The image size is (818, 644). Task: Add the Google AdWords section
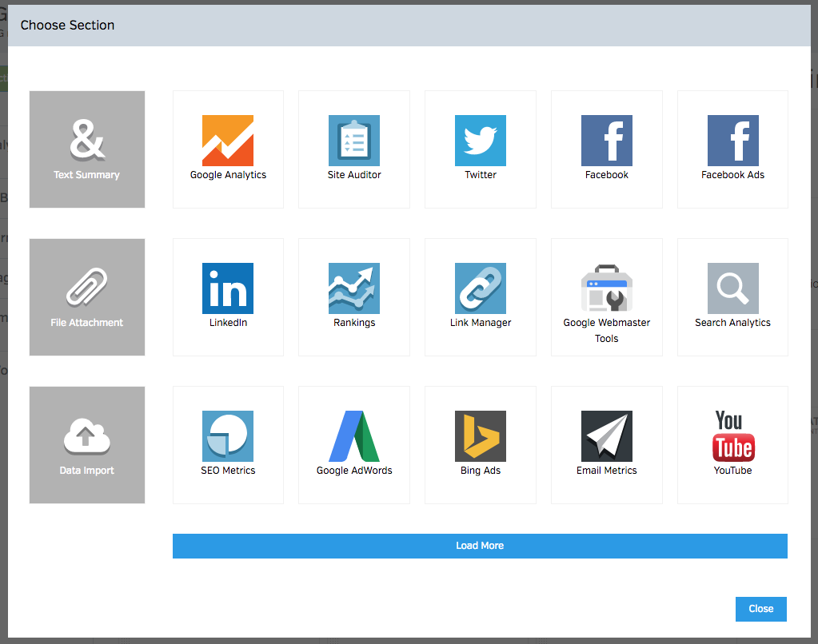point(354,444)
